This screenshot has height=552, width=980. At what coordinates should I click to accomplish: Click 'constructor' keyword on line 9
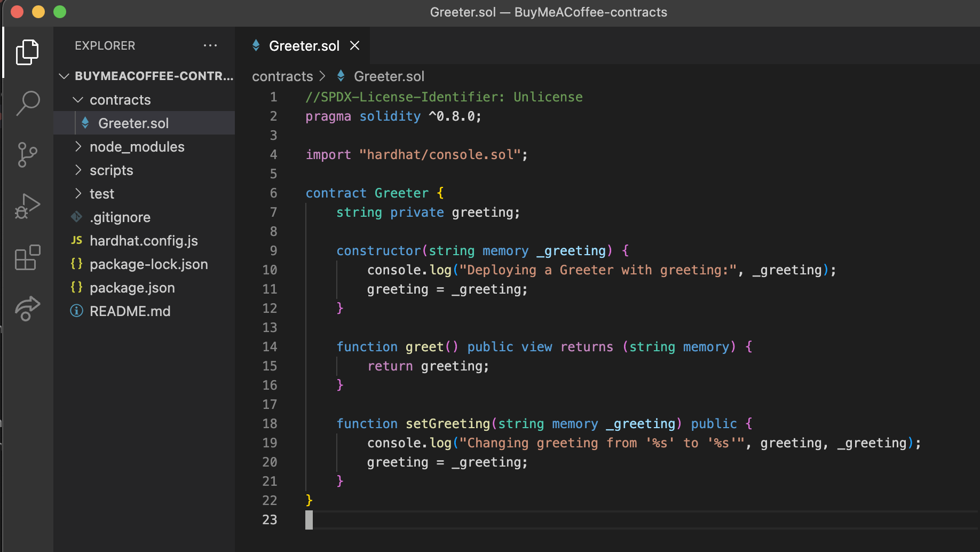click(x=378, y=251)
